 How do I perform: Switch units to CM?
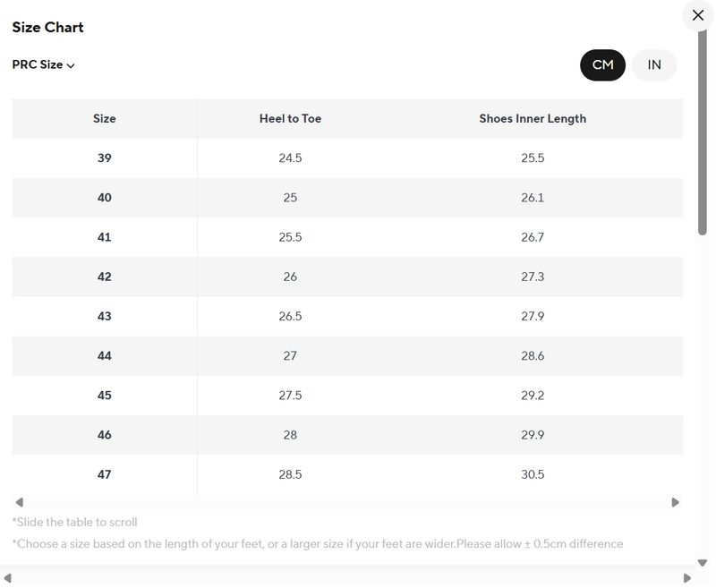(x=602, y=64)
